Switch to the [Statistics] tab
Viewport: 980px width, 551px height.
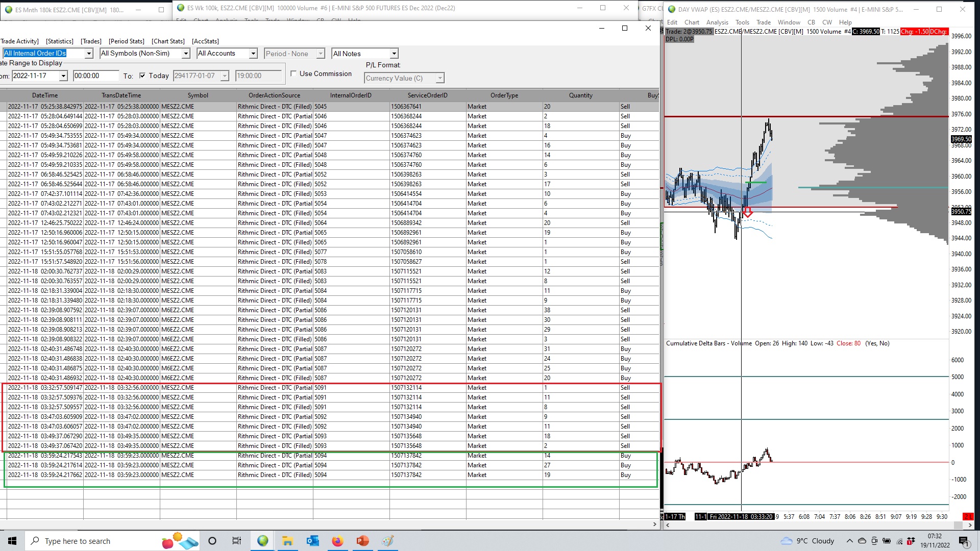pos(59,41)
